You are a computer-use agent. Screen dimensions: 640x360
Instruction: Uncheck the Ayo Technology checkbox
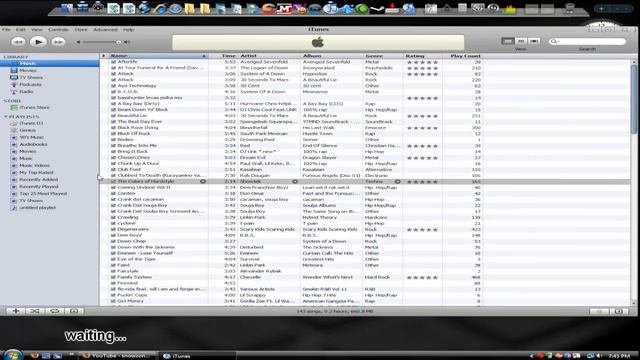(x=113, y=86)
